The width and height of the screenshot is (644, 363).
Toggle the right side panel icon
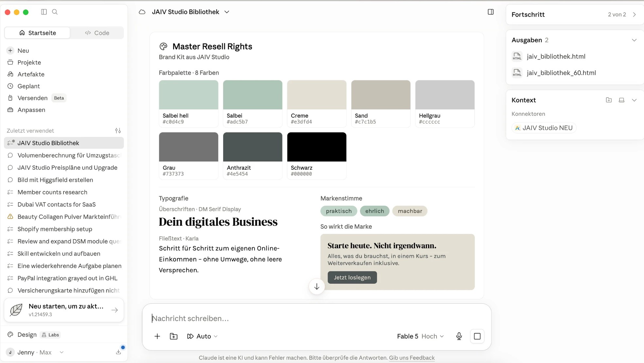491,12
